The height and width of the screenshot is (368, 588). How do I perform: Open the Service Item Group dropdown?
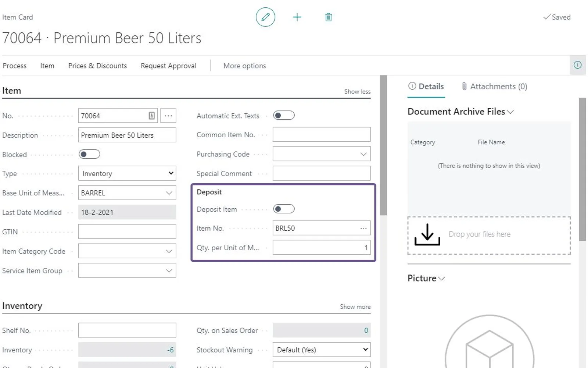tap(169, 271)
